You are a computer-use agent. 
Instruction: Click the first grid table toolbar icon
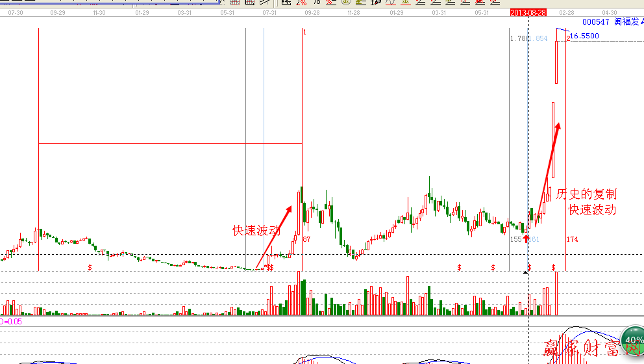click(235, 3)
